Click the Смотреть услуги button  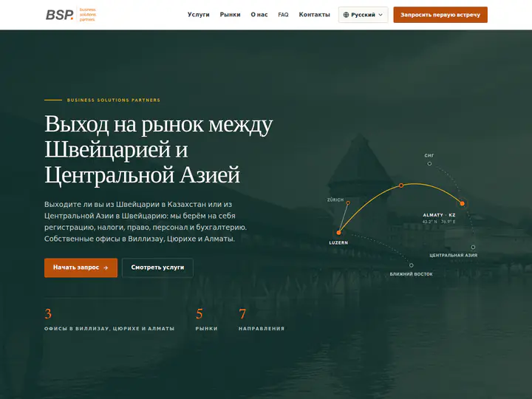[157, 267]
